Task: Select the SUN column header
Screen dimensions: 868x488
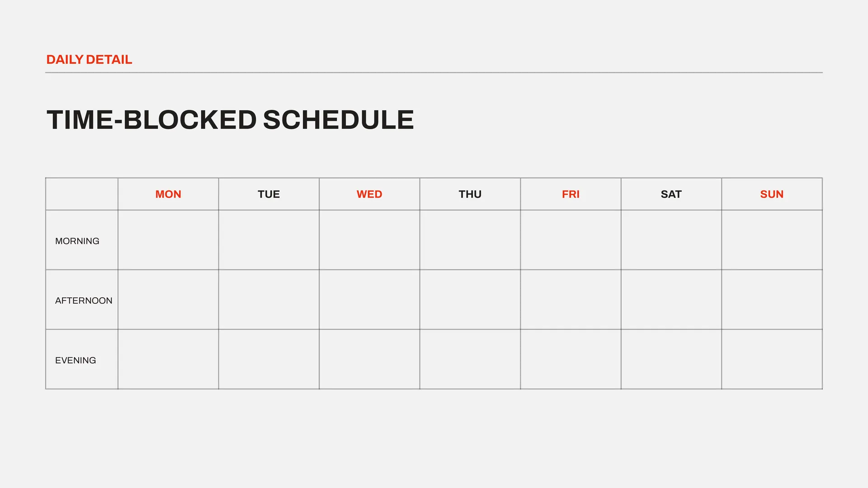Action: [772, 194]
